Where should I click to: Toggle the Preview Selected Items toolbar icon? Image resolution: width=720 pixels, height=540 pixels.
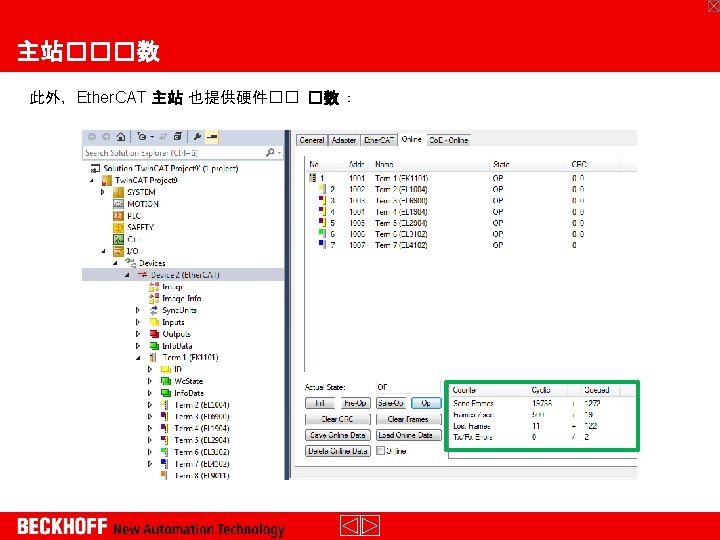pos(212,136)
